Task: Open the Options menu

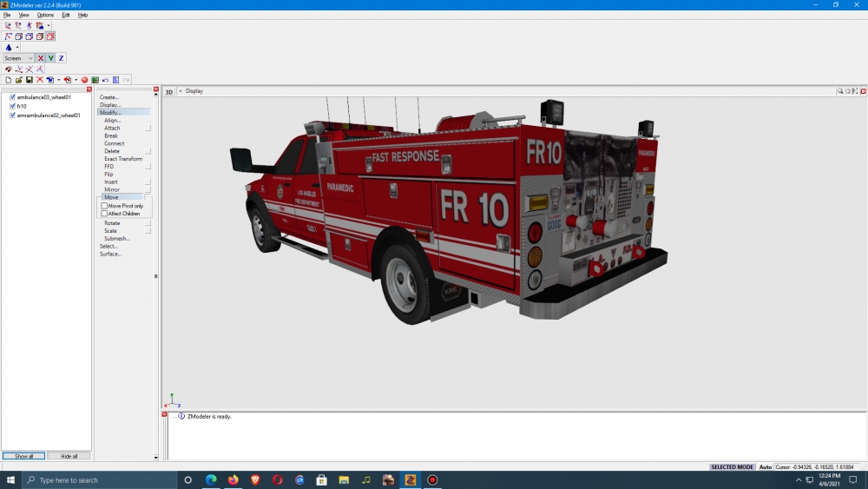Action: click(45, 15)
